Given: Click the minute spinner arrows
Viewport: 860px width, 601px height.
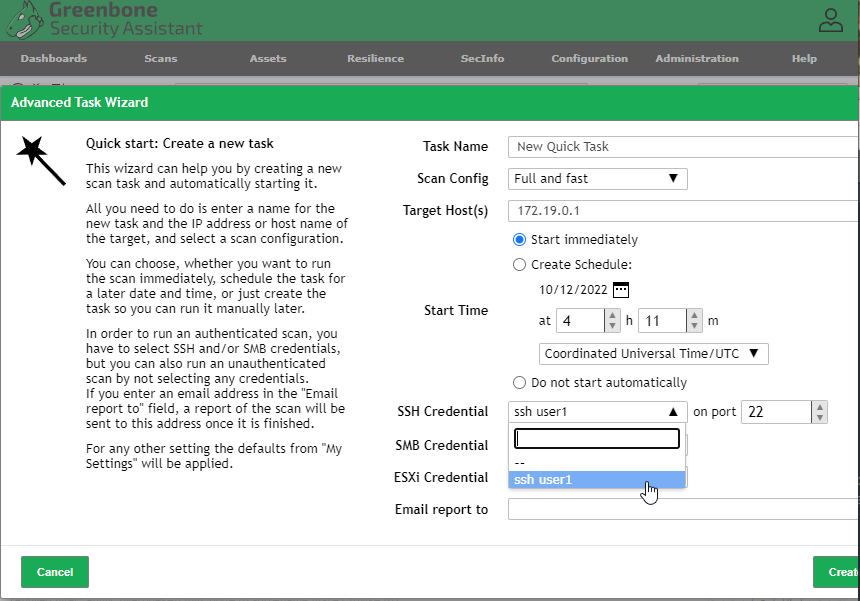Looking at the screenshot, I should (x=694, y=321).
